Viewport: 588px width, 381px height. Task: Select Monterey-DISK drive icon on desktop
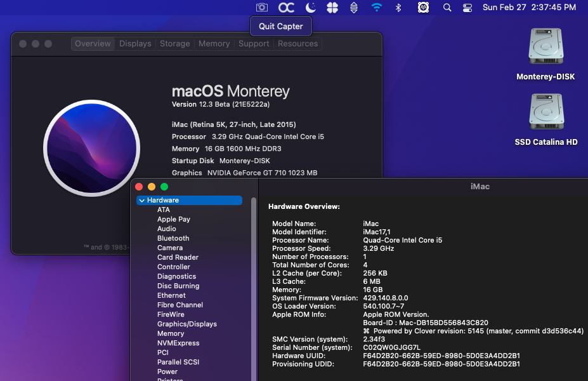[x=546, y=46]
